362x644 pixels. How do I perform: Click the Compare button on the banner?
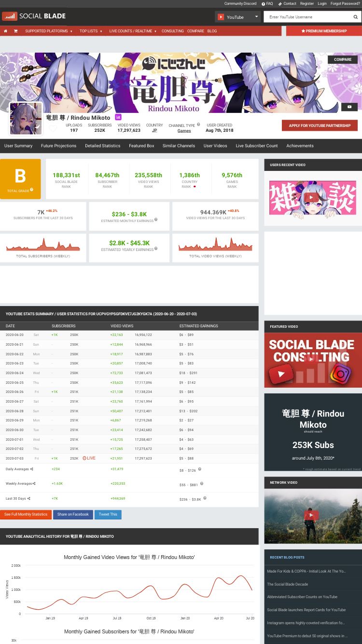[343, 59]
